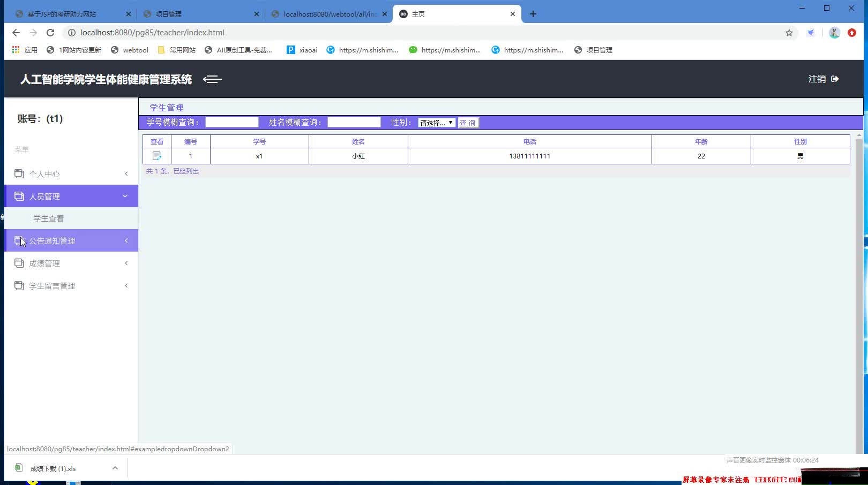
Task: Expand the 公告通知管理 chevron
Action: (126, 240)
